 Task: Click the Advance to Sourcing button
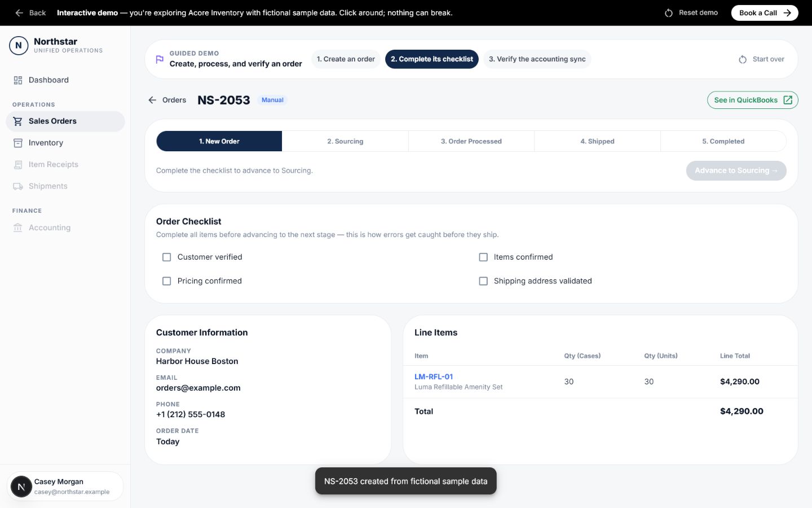coord(736,170)
